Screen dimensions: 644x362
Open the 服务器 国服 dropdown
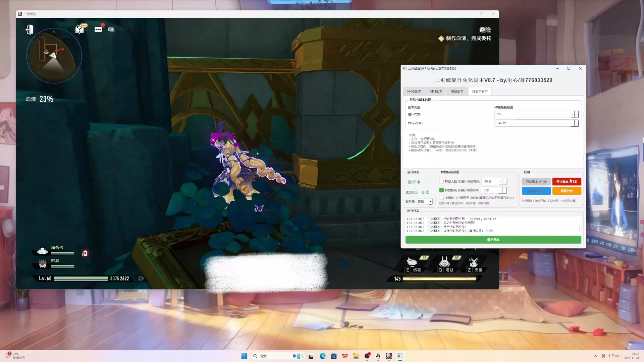430,201
